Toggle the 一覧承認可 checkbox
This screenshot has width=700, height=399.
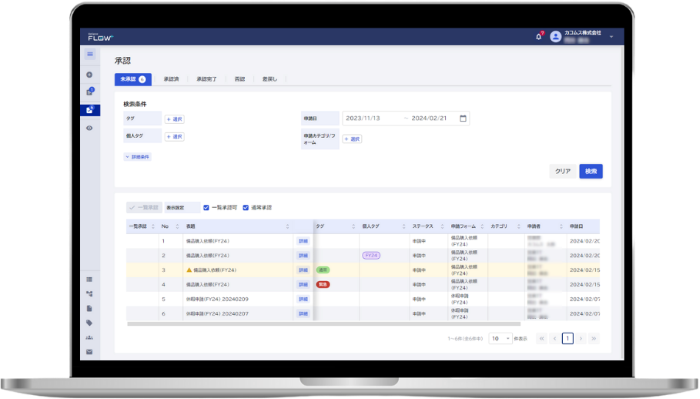coord(206,208)
